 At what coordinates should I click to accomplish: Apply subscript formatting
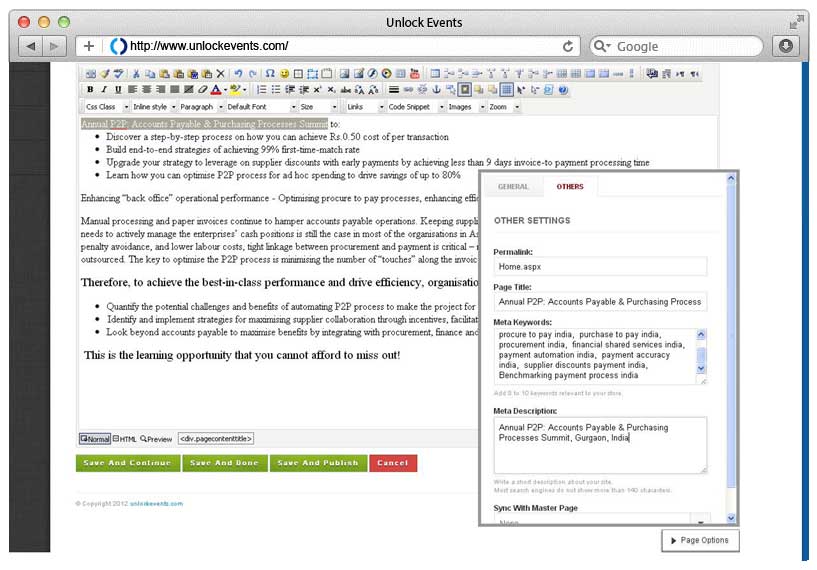tap(331, 90)
